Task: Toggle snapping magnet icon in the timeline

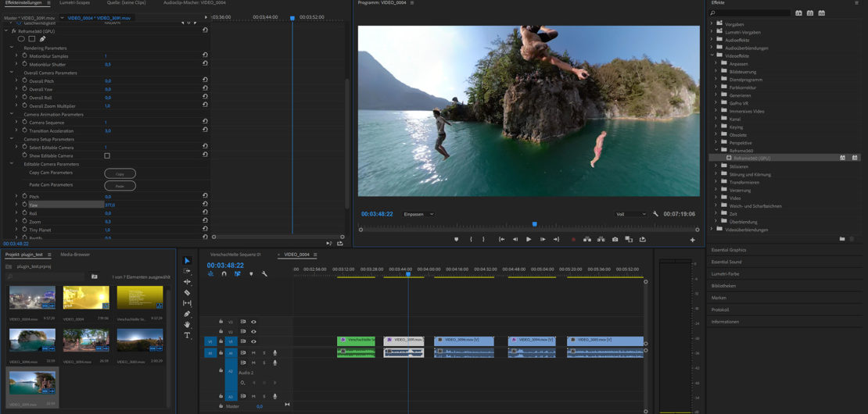Action: point(224,274)
